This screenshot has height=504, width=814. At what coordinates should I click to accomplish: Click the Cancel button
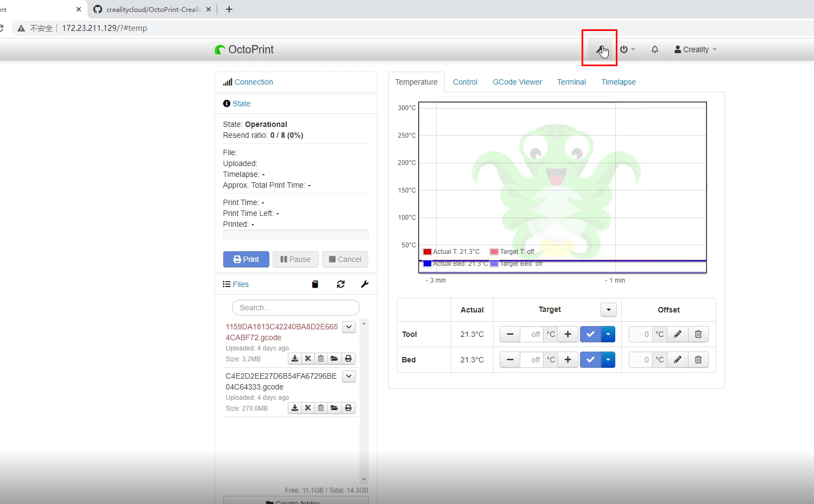tap(345, 259)
